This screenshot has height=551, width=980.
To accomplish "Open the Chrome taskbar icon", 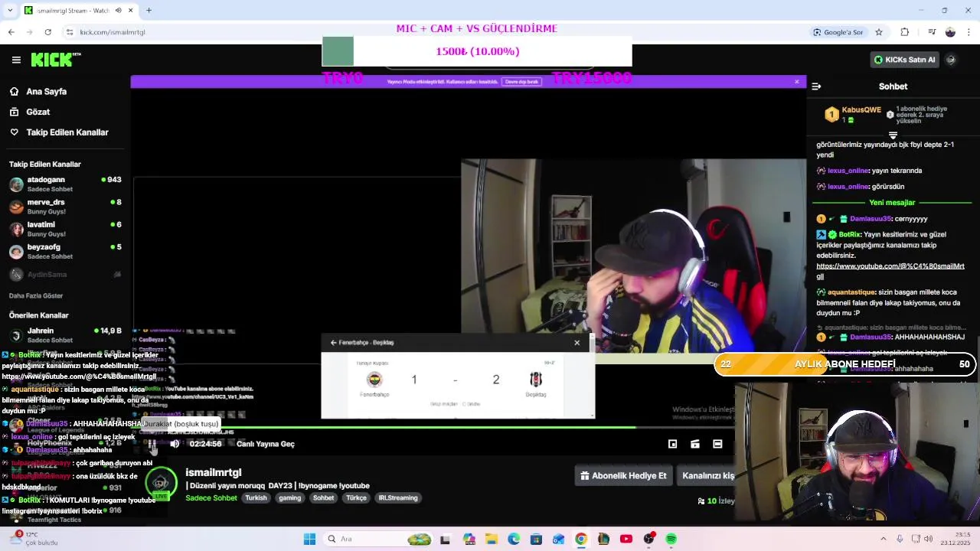I will (x=581, y=539).
